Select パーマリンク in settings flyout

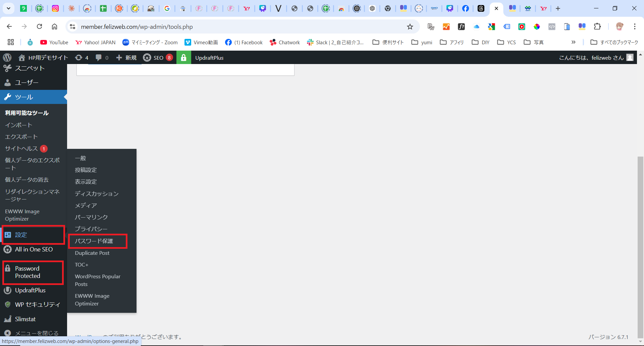click(91, 217)
